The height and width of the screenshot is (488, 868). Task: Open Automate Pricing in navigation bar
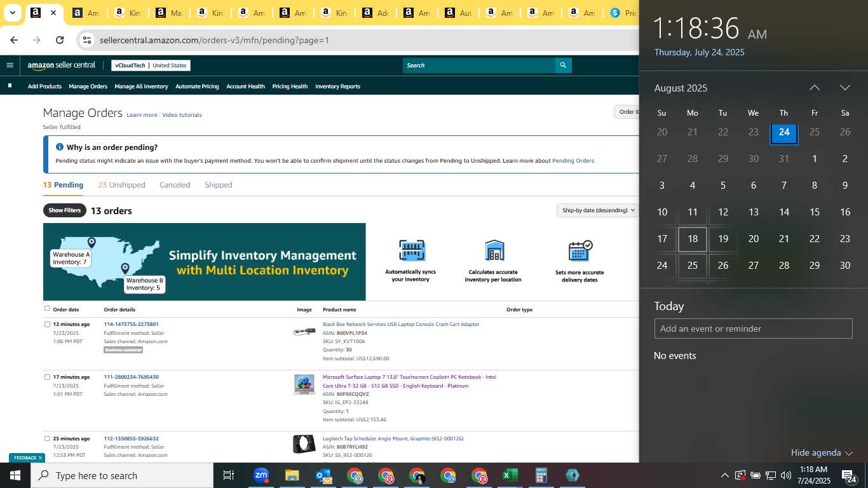pos(197,86)
